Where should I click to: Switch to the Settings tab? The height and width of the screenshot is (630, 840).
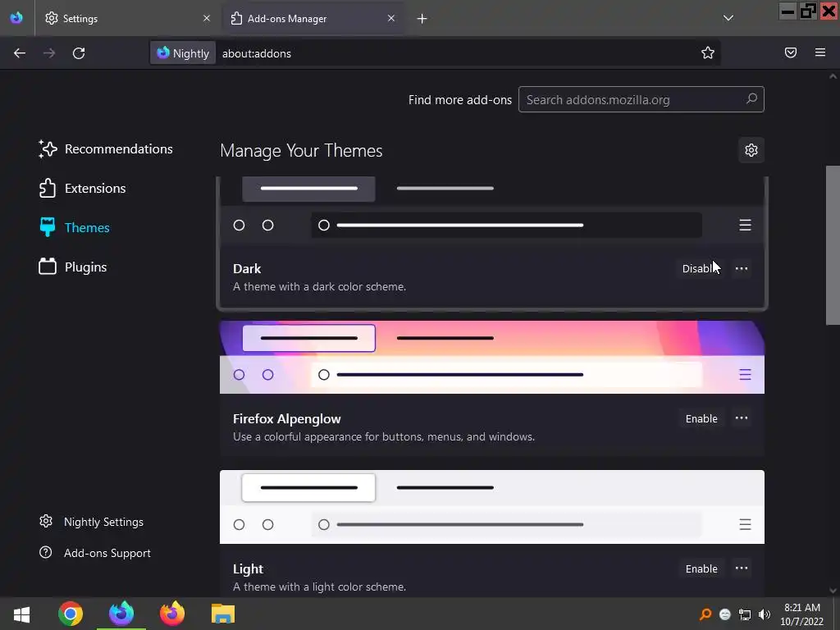127,18
